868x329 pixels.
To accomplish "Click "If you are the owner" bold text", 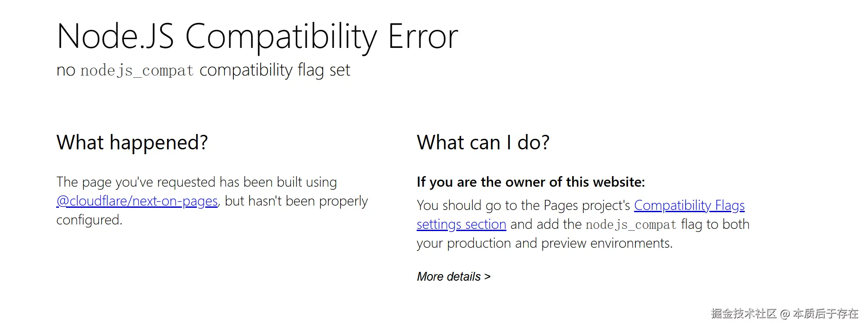I will click(x=530, y=182).
